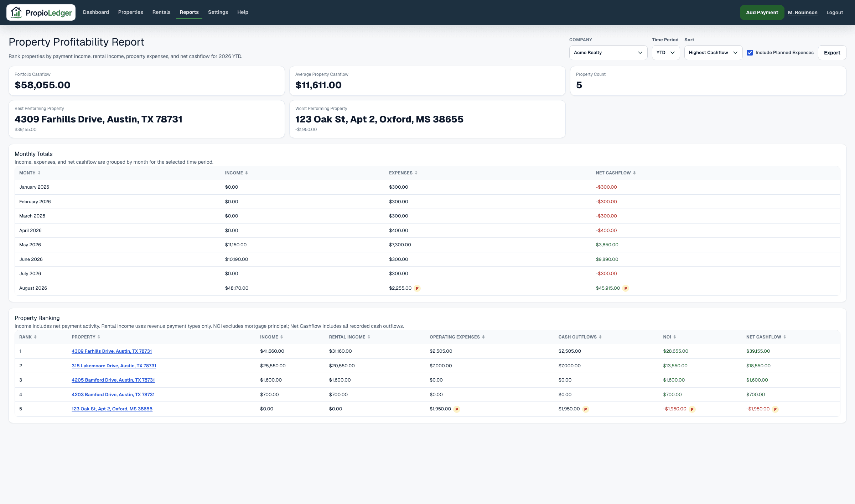Open the Sort Highest Cashflow dropdown
Screen dimensions: 855x504
(x=713, y=53)
